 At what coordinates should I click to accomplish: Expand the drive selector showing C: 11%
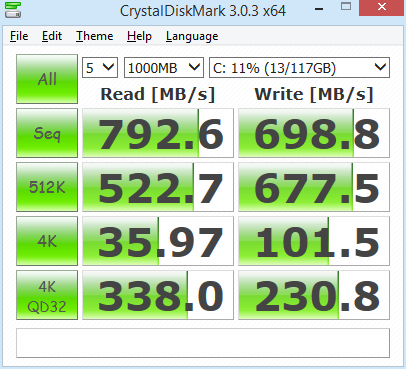299,68
